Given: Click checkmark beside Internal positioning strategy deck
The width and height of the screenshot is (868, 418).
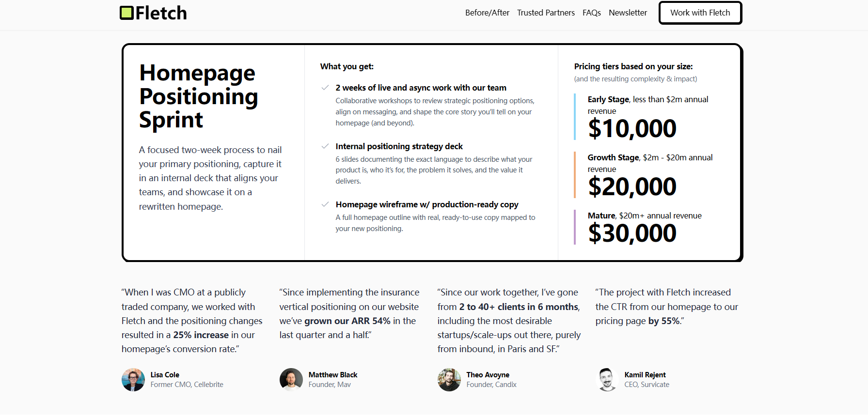Looking at the screenshot, I should click(x=325, y=146).
